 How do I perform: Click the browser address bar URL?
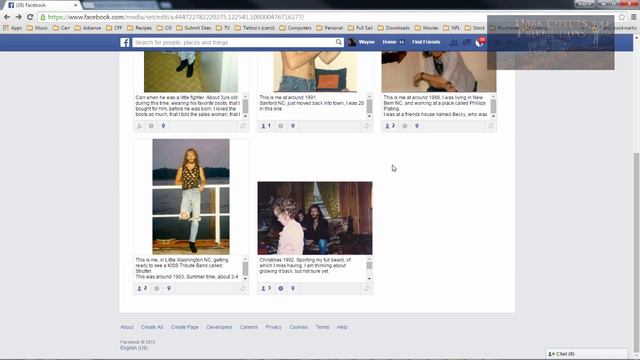[x=176, y=17]
